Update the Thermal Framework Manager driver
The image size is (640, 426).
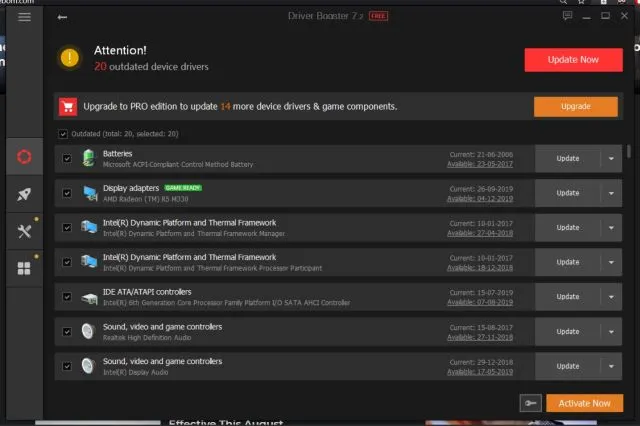click(x=568, y=228)
